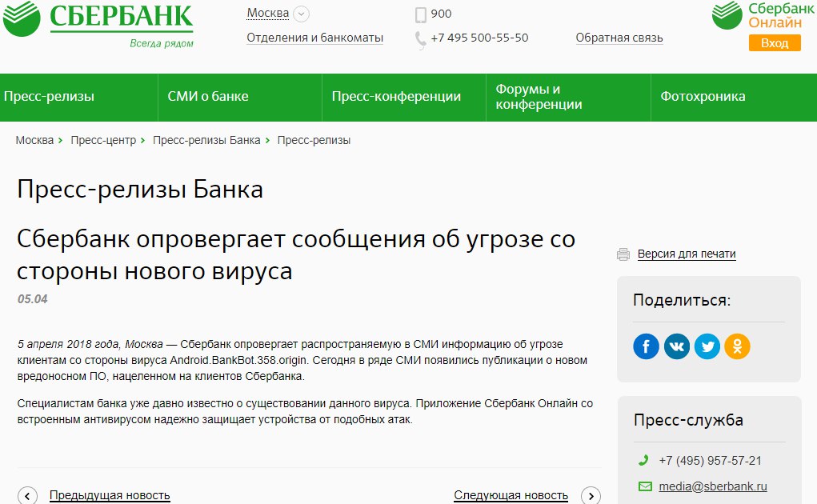
Task: Open the Пресс-релизы menu tab
Action: click(x=78, y=97)
